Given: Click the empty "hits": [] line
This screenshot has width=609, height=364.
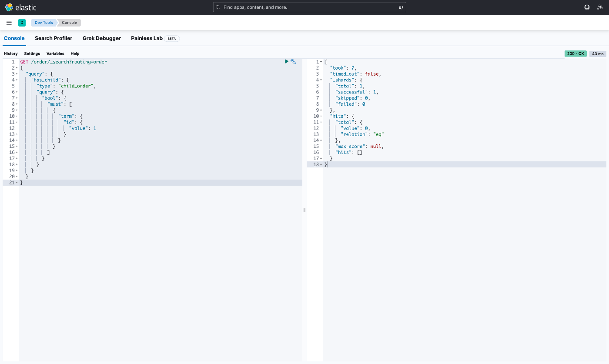Looking at the screenshot, I should point(349,153).
